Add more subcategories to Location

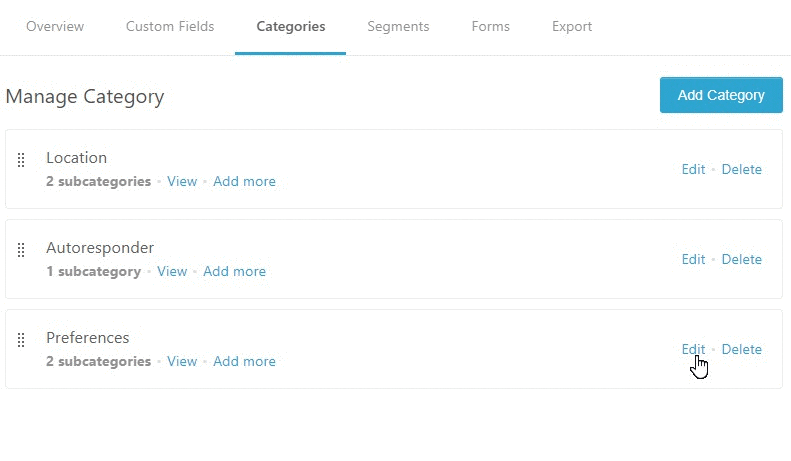click(244, 182)
